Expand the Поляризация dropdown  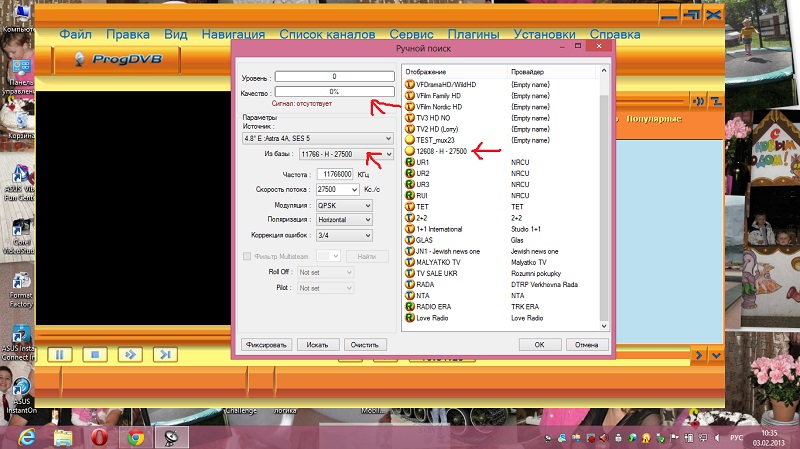click(x=343, y=221)
